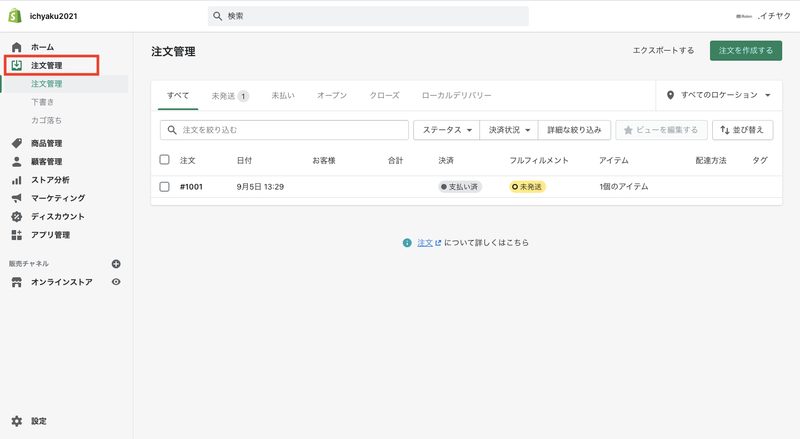
Task: Open 設定 gear icon
Action: [x=17, y=421]
